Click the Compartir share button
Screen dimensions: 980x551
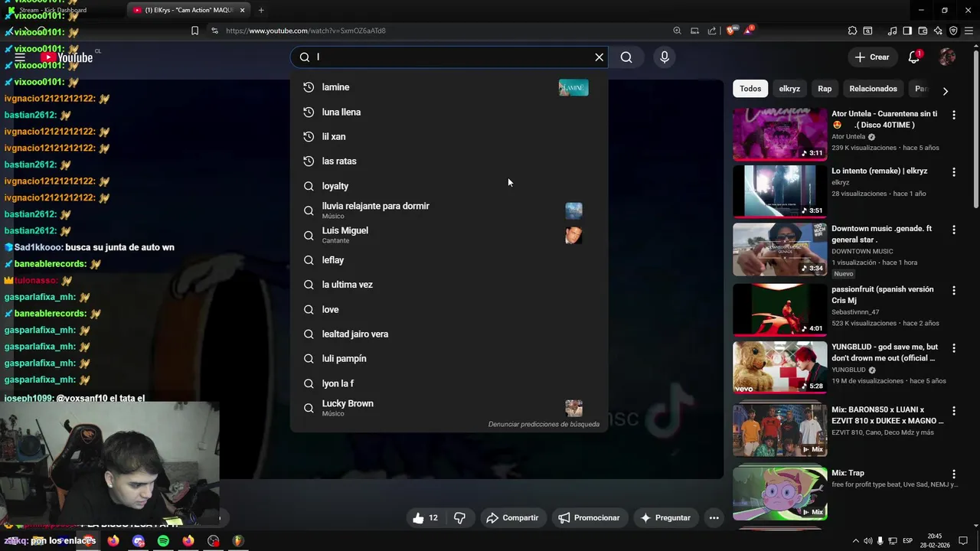click(512, 518)
